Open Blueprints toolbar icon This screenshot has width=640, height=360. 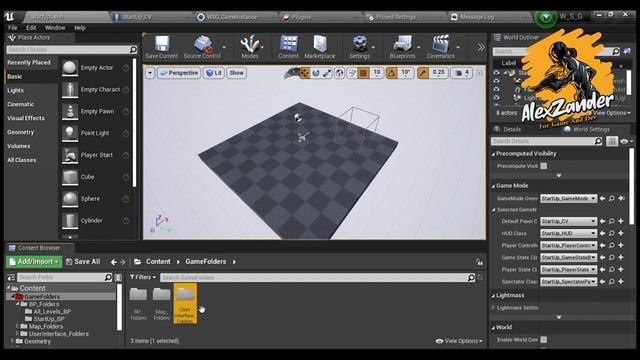(402, 47)
